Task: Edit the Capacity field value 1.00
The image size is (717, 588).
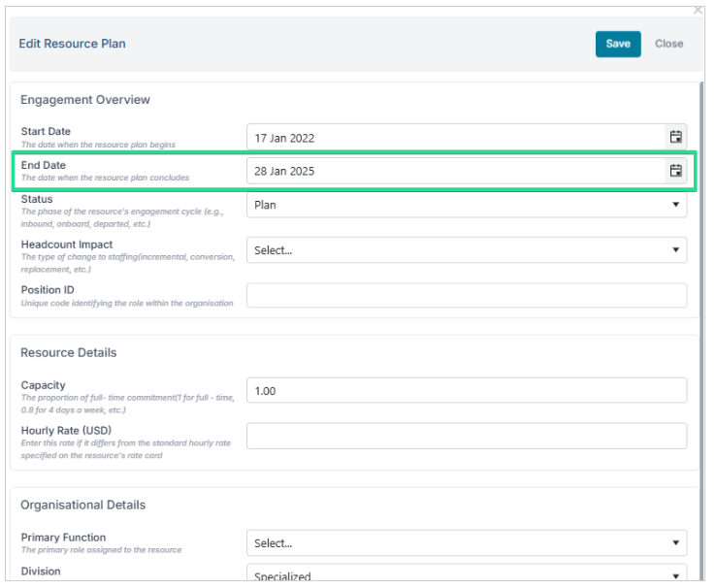Action: coord(467,390)
